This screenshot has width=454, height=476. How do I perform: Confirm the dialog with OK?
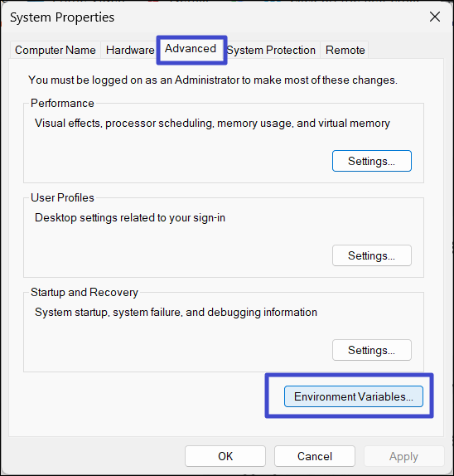click(225, 456)
